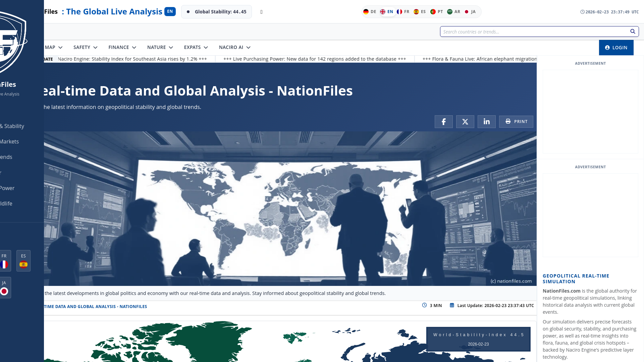The height and width of the screenshot is (362, 644).
Task: Click the Live Purchasing Power ticker item
Action: tap(315, 59)
